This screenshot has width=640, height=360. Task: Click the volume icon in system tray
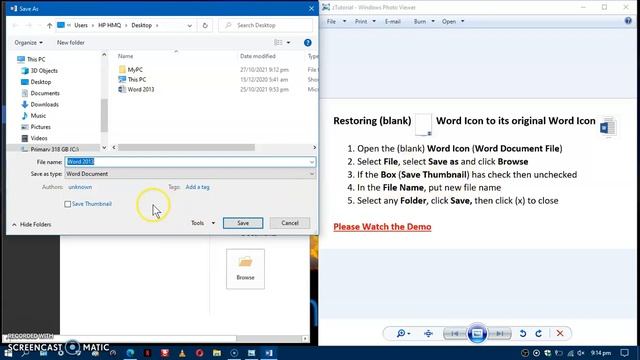581,353
